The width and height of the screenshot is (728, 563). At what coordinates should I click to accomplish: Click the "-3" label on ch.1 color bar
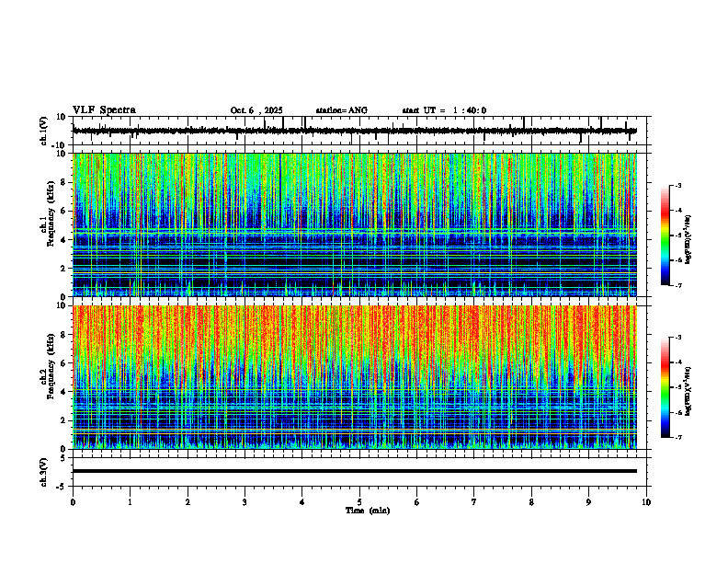(678, 186)
